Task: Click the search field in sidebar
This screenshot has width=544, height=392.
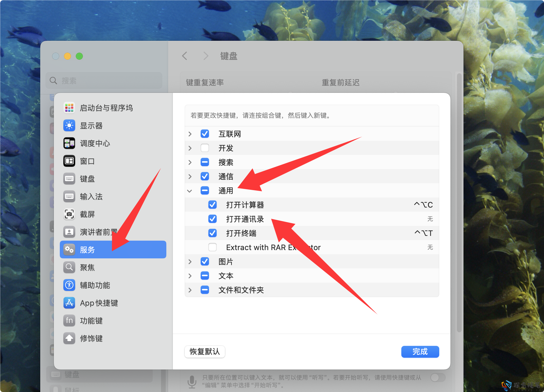Action: (x=104, y=80)
